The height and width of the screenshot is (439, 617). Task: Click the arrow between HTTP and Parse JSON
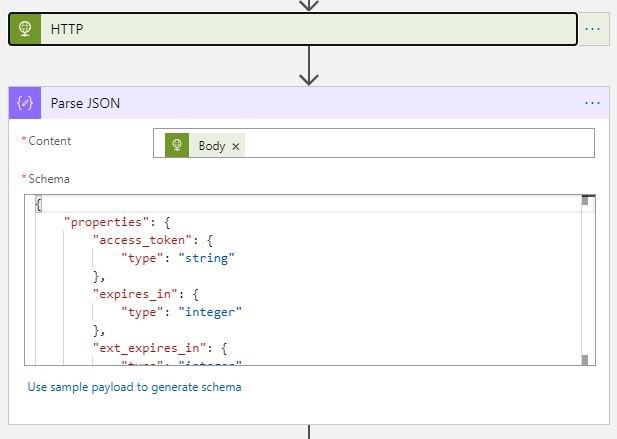tap(308, 66)
